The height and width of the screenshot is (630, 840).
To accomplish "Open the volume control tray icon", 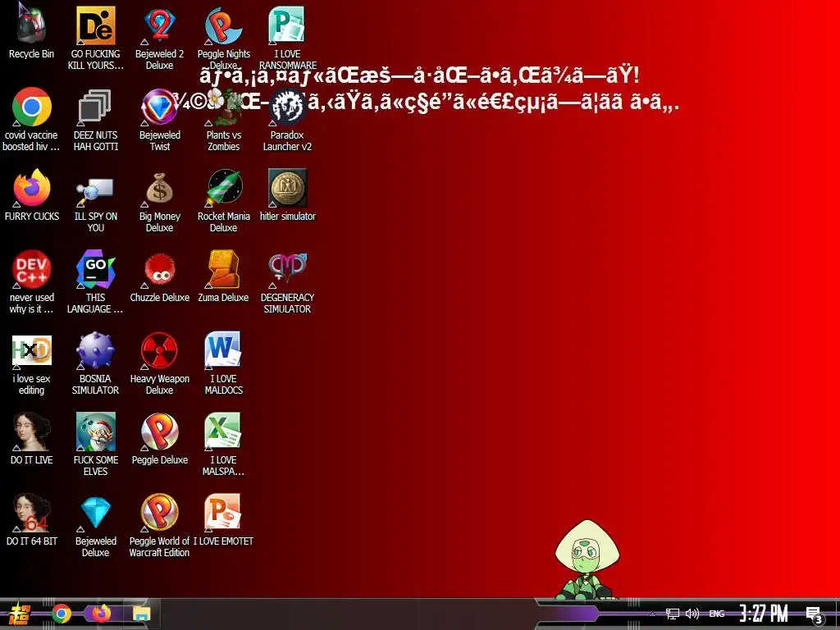I will [692, 614].
